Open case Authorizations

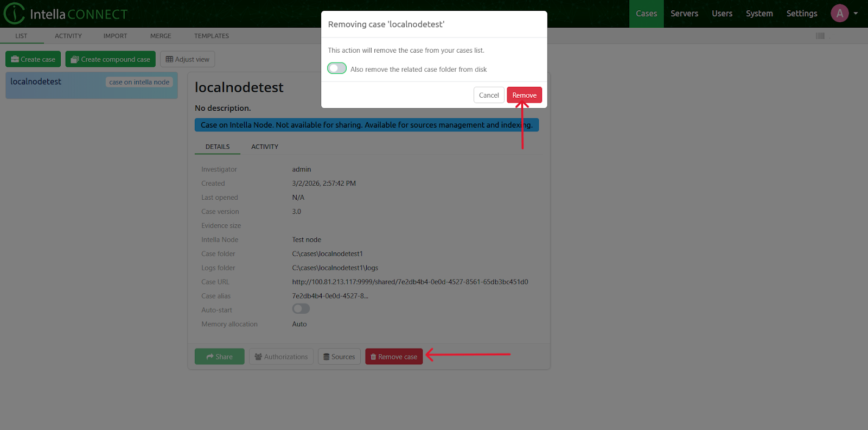click(281, 357)
